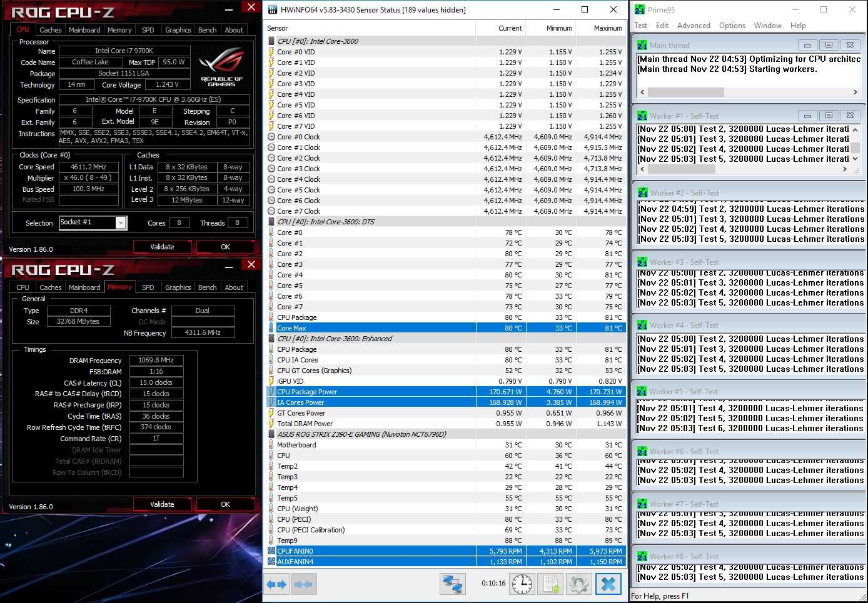Maximize the Prime95 Main thread subwindow
The image size is (868, 603).
click(x=829, y=45)
